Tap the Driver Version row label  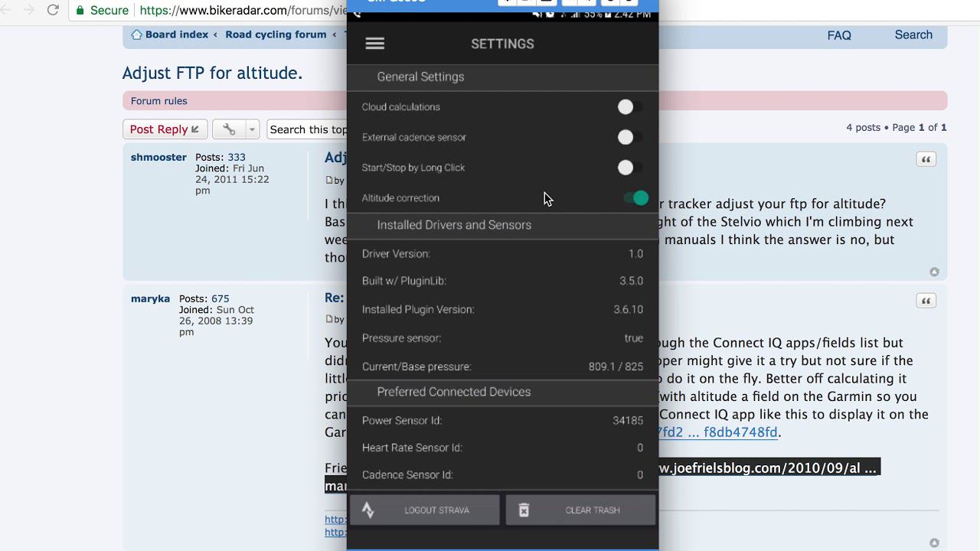(x=396, y=254)
